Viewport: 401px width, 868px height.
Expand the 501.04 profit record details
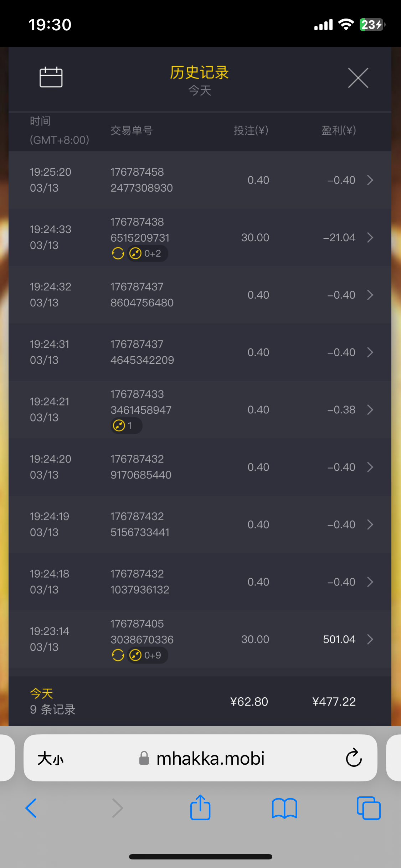(x=370, y=639)
